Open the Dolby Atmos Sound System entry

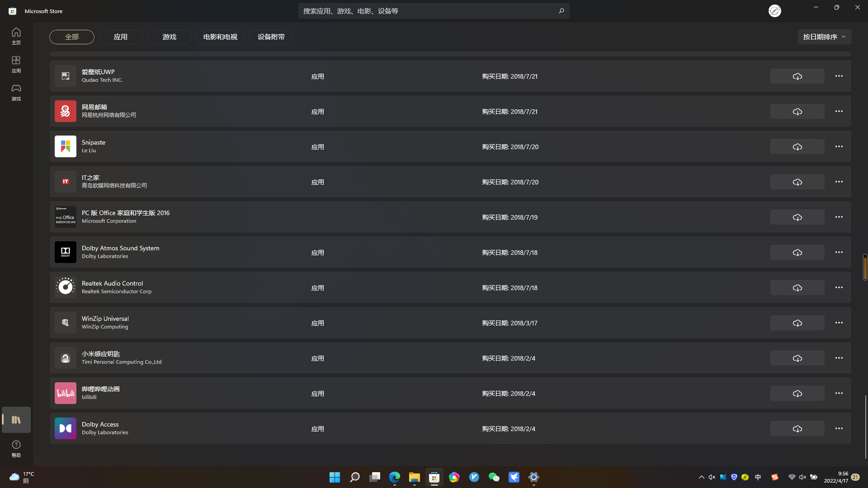tap(120, 249)
